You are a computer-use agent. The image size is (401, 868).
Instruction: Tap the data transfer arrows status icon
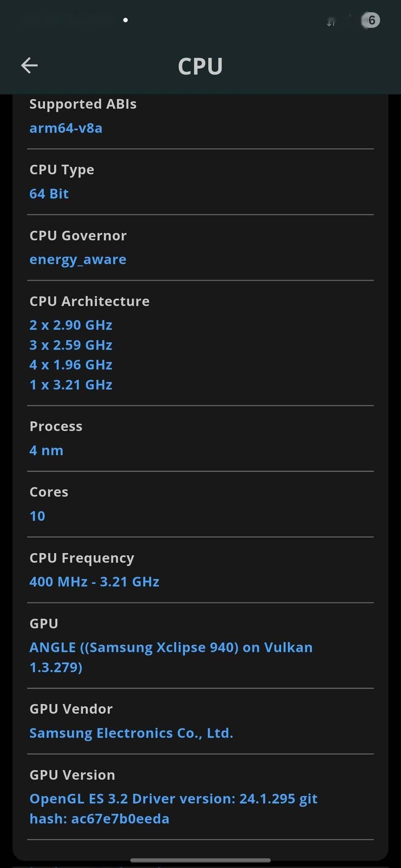[331, 22]
